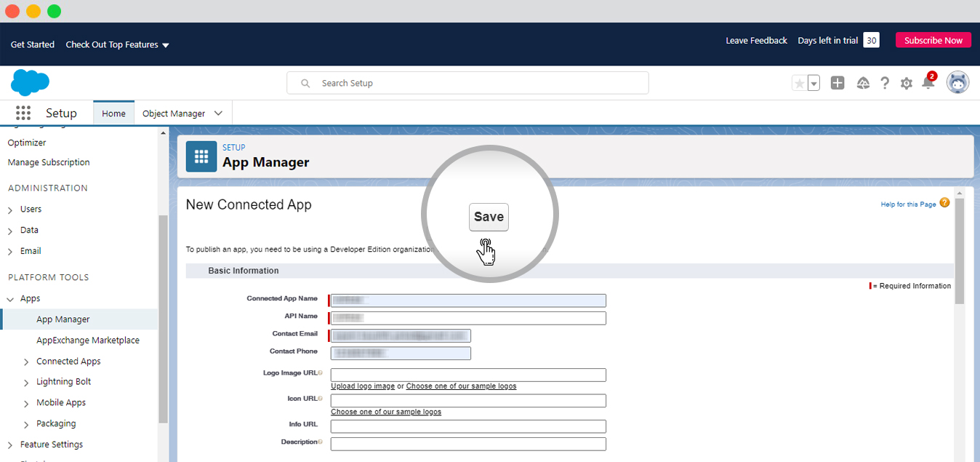Viewport: 980px width, 462px height.
Task: Expand the Lightning Bolt node
Action: tap(26, 382)
